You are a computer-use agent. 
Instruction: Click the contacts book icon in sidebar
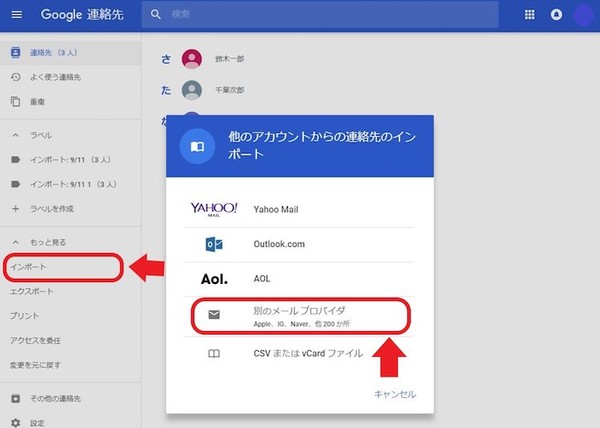click(15, 52)
